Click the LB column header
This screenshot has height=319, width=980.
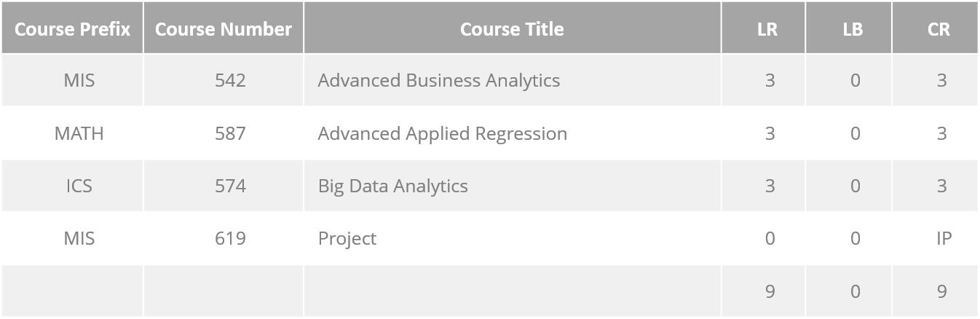click(x=853, y=29)
